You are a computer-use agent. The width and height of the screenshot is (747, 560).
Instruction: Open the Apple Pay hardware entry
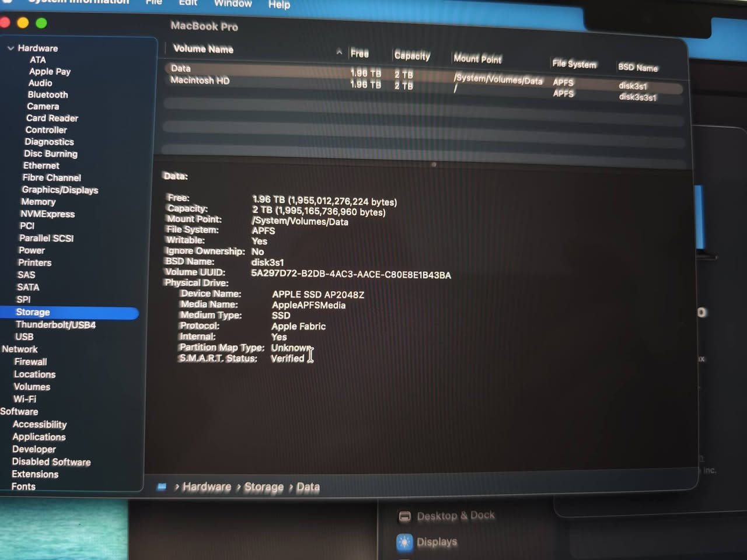[x=50, y=71]
